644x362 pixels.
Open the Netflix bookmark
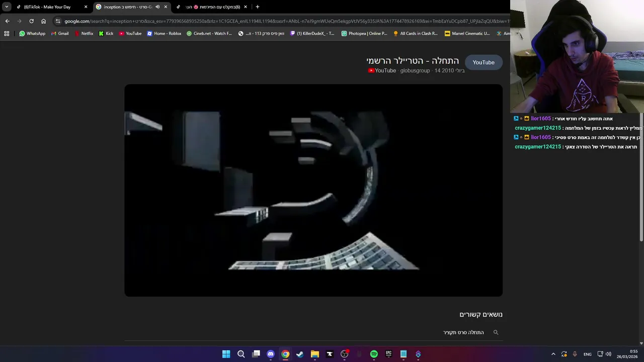[84, 34]
